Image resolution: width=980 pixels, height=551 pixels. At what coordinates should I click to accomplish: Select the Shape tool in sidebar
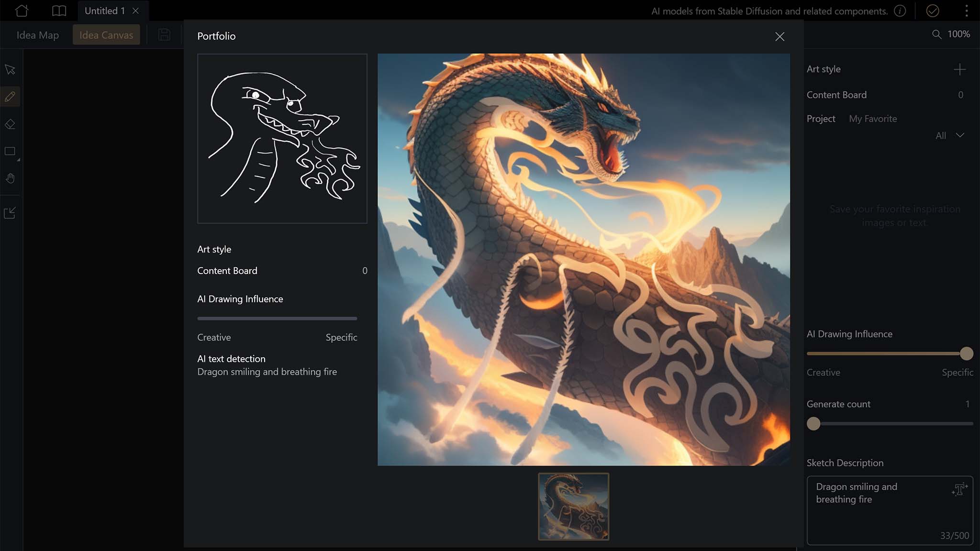(x=10, y=151)
